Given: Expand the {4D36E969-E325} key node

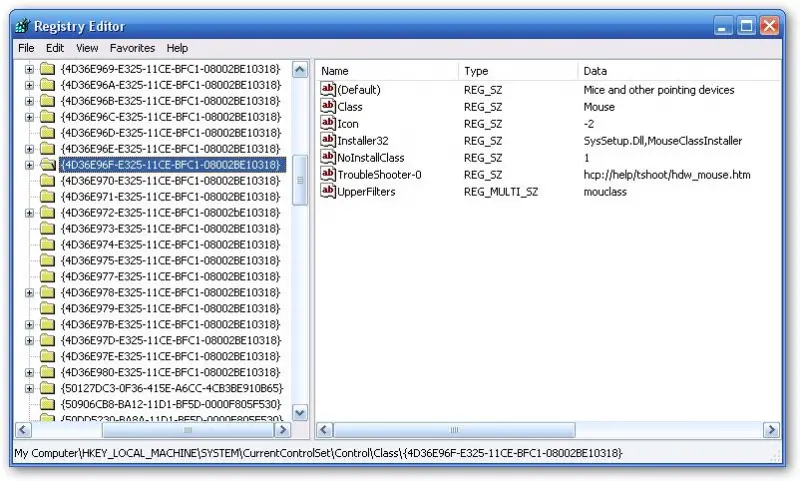Looking at the screenshot, I should pyautogui.click(x=29, y=69).
